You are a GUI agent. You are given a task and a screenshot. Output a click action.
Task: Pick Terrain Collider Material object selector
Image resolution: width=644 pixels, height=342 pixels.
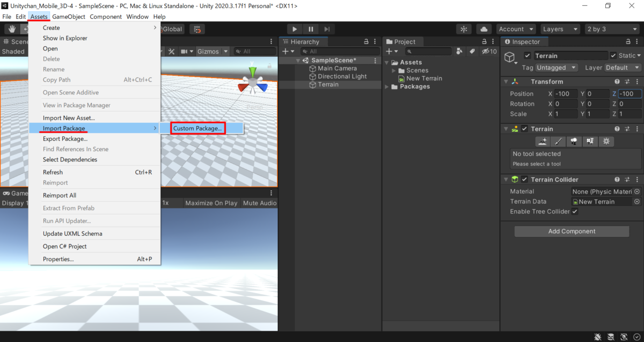click(x=637, y=192)
